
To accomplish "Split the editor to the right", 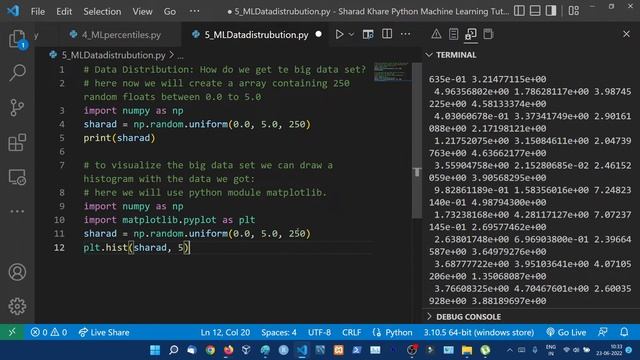I will point(387,34).
